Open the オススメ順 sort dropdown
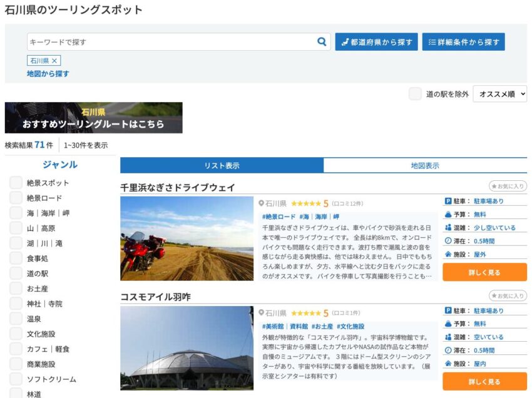 tap(500, 94)
